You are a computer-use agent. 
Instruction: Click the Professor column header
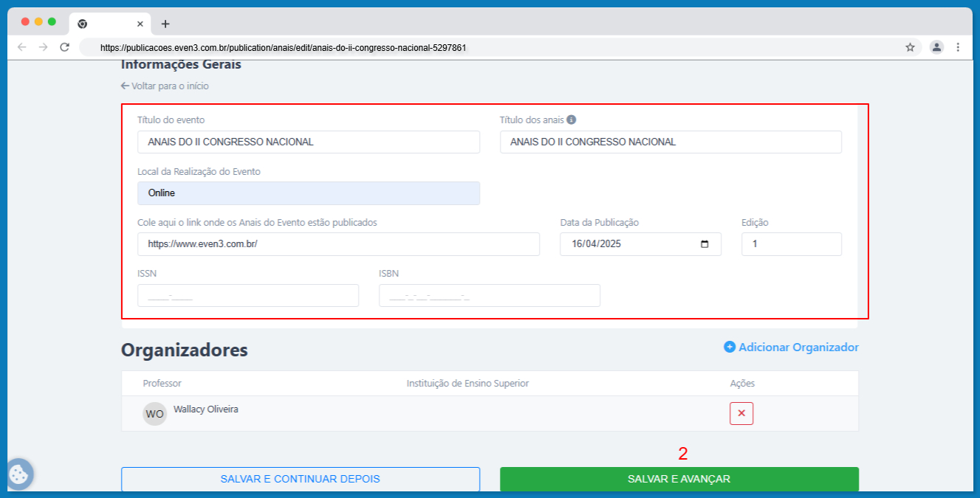point(162,383)
